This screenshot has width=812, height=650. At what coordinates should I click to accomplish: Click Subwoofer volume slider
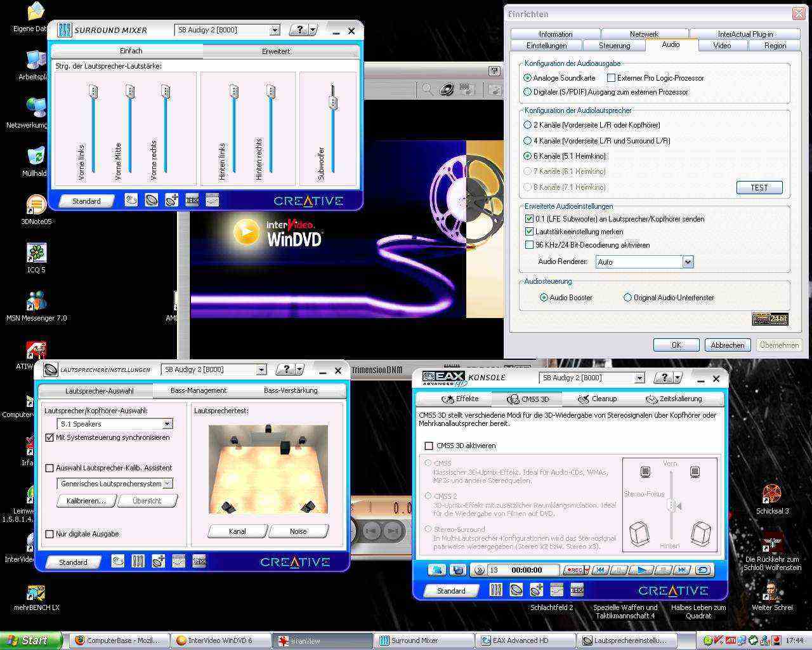pyautogui.click(x=332, y=102)
